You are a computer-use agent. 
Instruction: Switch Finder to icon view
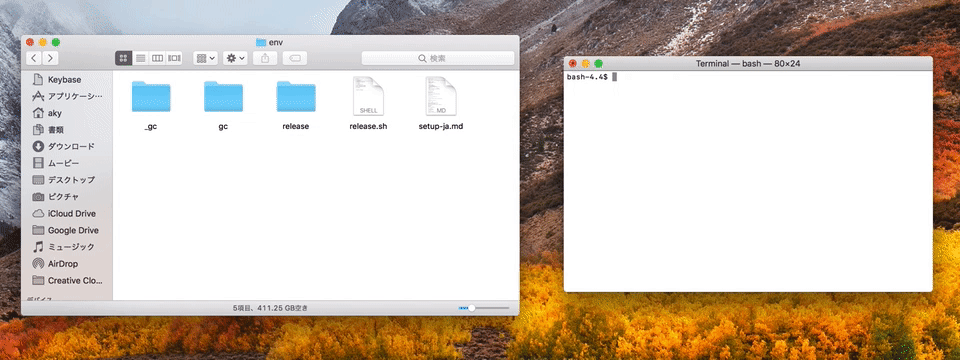pyautogui.click(x=123, y=58)
